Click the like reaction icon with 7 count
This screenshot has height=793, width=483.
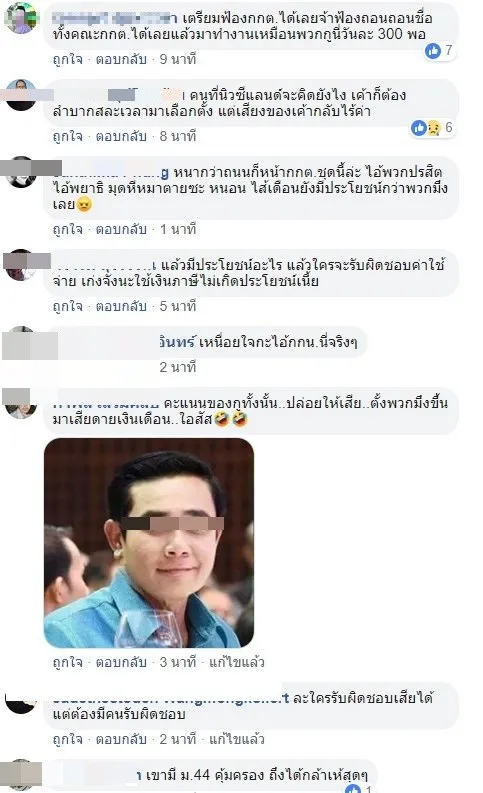[x=432, y=51]
